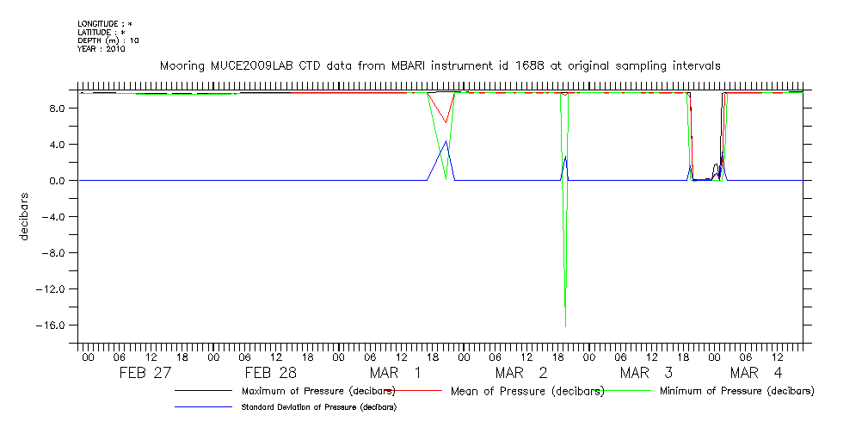Click the MAR 4 date label
Screen dimensions: 868x434
[756, 373]
